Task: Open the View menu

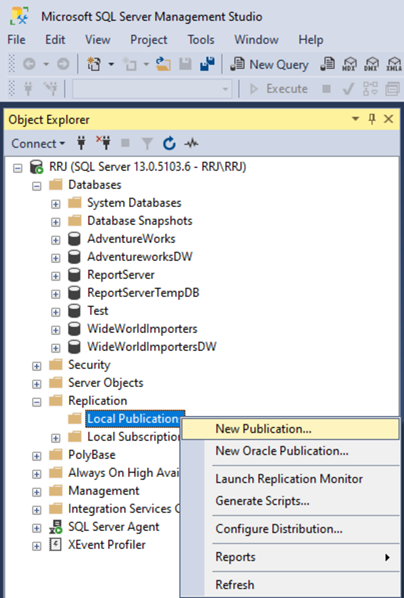Action: [x=98, y=40]
